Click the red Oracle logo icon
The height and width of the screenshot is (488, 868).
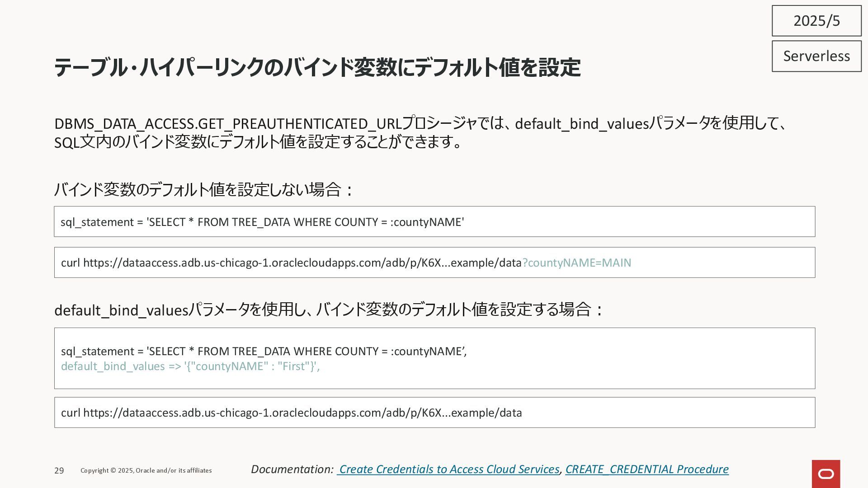(x=826, y=474)
